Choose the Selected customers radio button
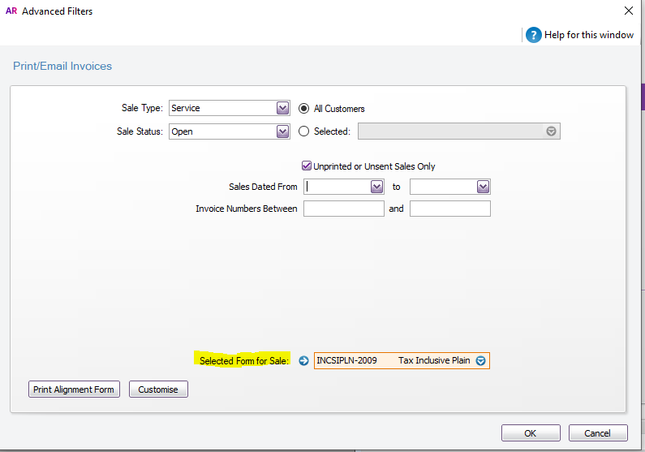The height and width of the screenshot is (452, 645). tap(305, 130)
